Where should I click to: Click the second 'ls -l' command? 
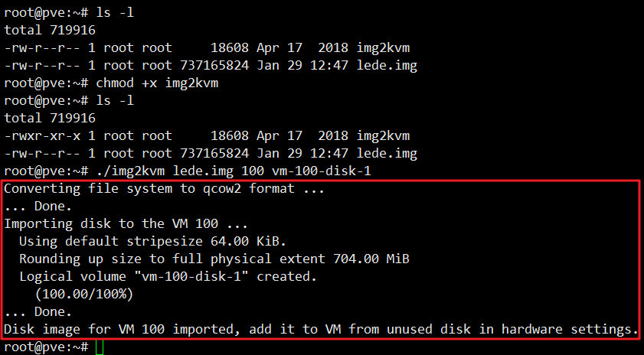115,100
